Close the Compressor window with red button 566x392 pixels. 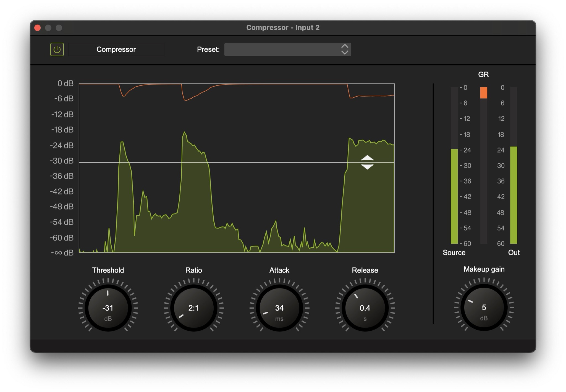(x=38, y=28)
